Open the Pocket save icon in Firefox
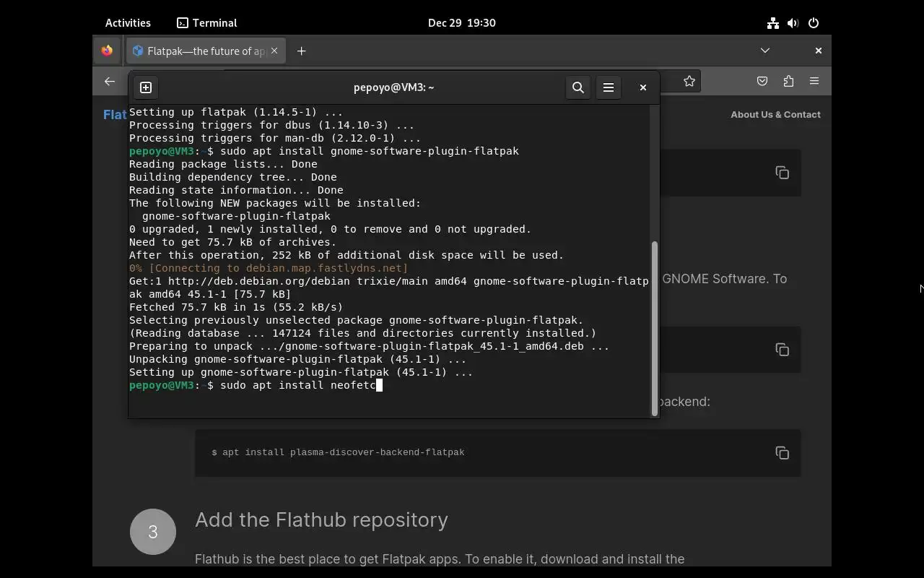Viewport: 924px width, 578px height. (x=762, y=82)
